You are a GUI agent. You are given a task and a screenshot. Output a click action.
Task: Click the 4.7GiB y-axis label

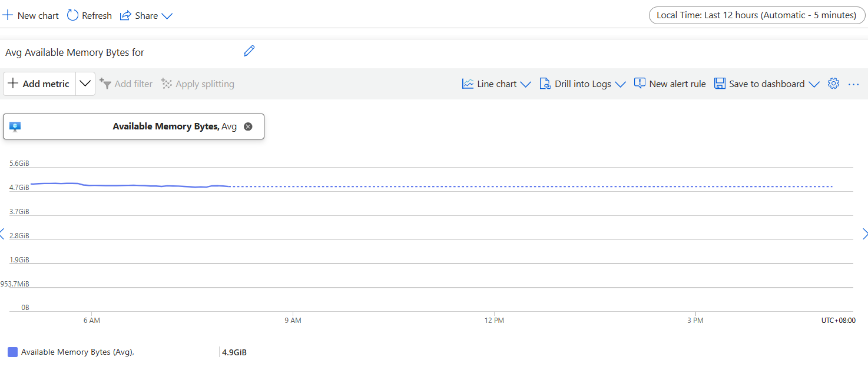(19, 188)
